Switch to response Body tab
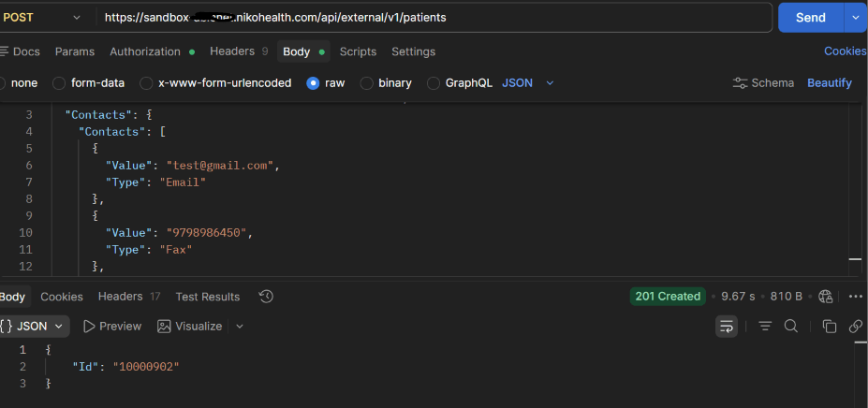The height and width of the screenshot is (408, 868). point(13,297)
